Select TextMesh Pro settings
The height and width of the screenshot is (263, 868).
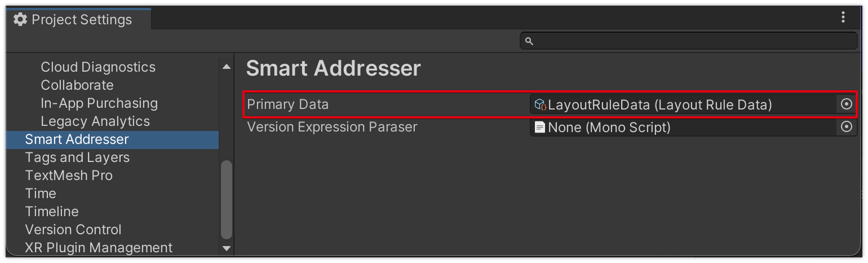[69, 176]
